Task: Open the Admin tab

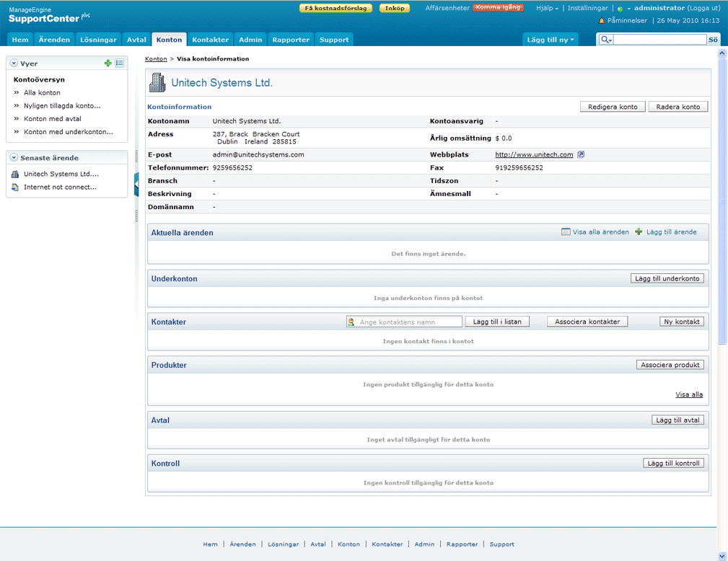Action: (x=250, y=40)
